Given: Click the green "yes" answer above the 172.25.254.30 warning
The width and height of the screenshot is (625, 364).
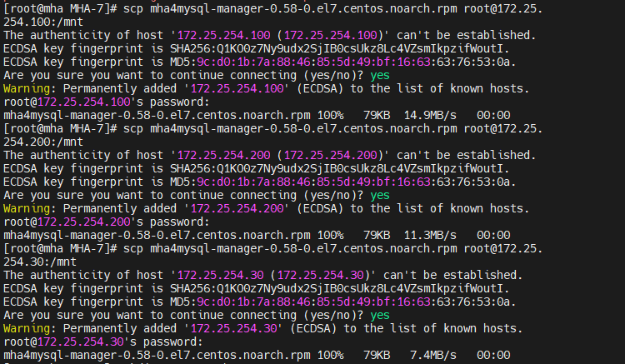Looking at the screenshot, I should (x=380, y=315).
